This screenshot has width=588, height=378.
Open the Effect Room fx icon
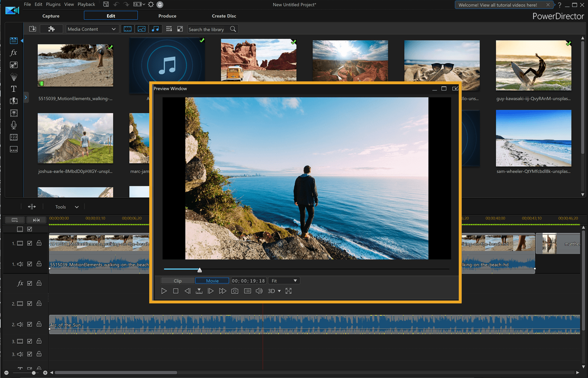pyautogui.click(x=14, y=53)
